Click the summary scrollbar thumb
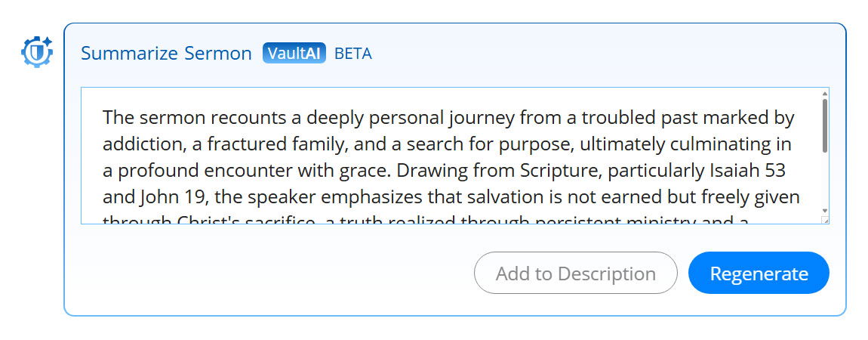The height and width of the screenshot is (340, 868). click(825, 125)
